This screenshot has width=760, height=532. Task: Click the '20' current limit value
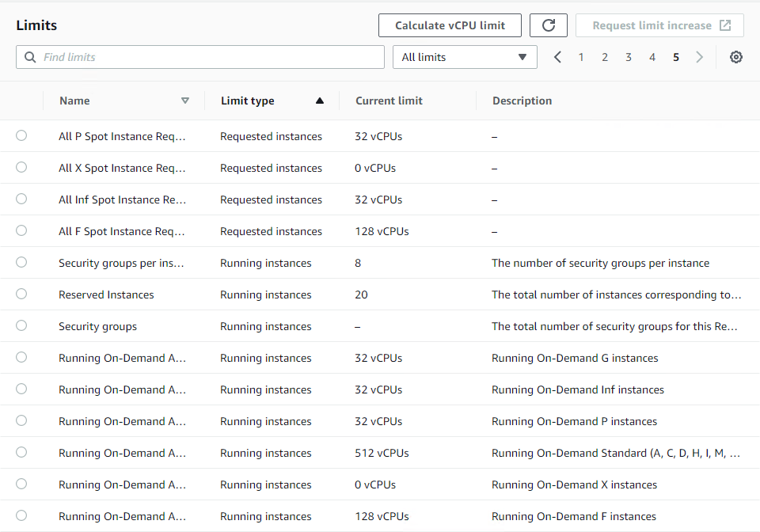[x=361, y=294]
